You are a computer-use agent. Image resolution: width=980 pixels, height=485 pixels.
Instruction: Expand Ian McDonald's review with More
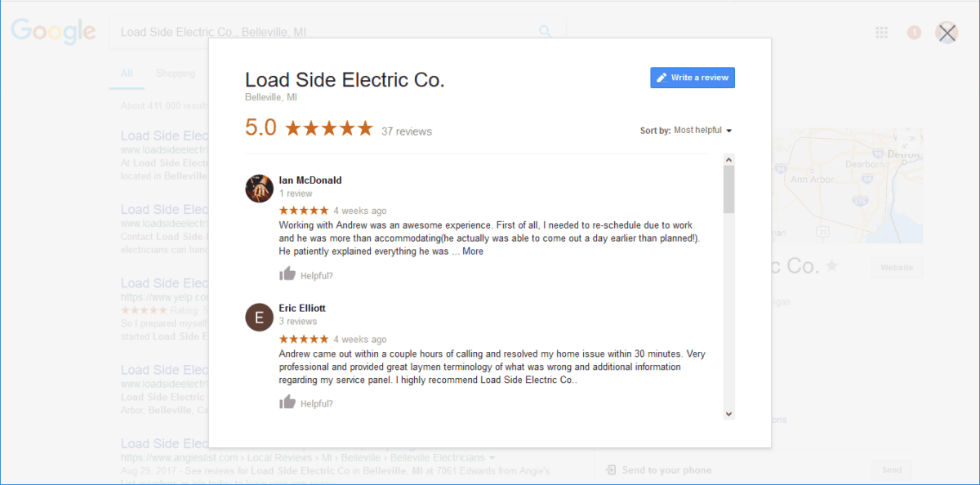click(473, 251)
